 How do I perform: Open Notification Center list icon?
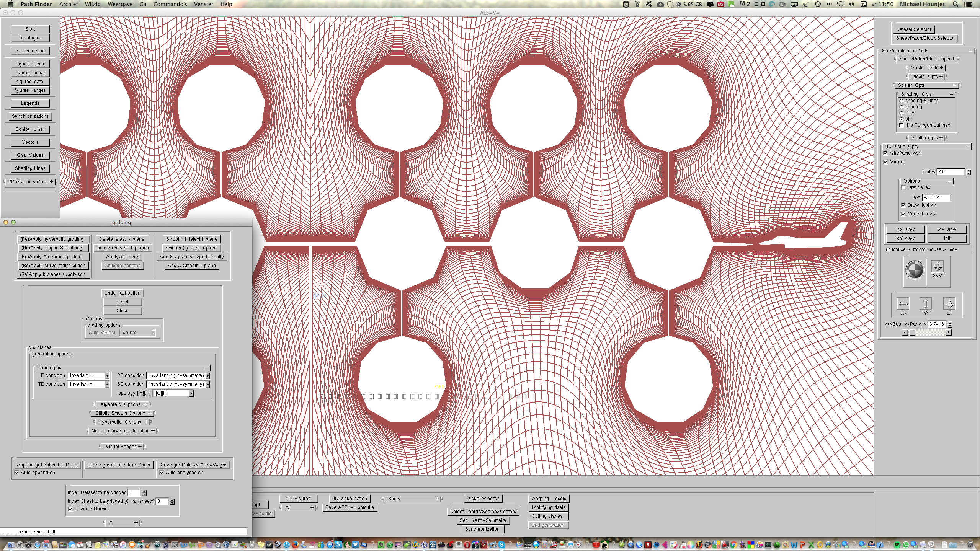click(968, 4)
